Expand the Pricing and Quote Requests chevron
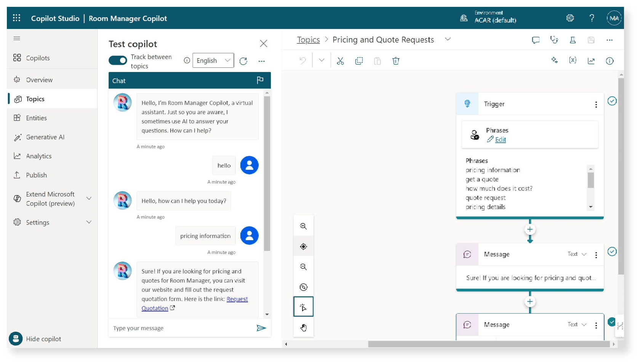This screenshot has width=640, height=364. pos(448,39)
